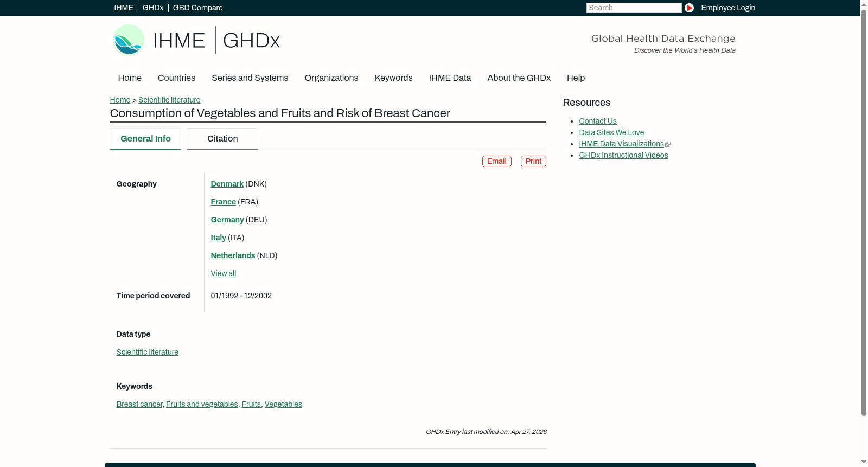Click the scrollbar down arrow
868x467 pixels.
pyautogui.click(x=864, y=463)
